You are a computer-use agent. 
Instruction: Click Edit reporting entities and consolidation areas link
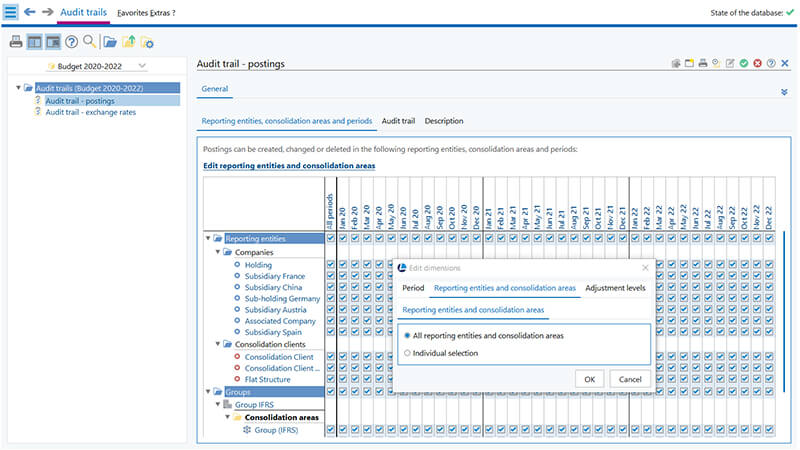pos(289,166)
